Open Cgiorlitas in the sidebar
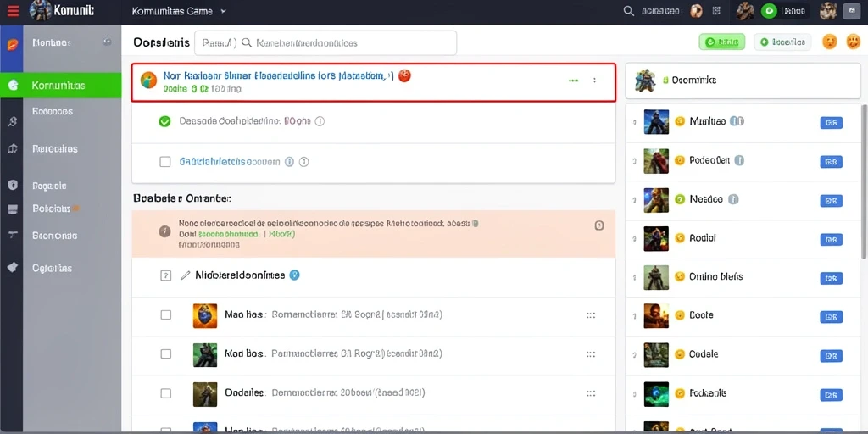Image resolution: width=868 pixels, height=434 pixels. [52, 268]
